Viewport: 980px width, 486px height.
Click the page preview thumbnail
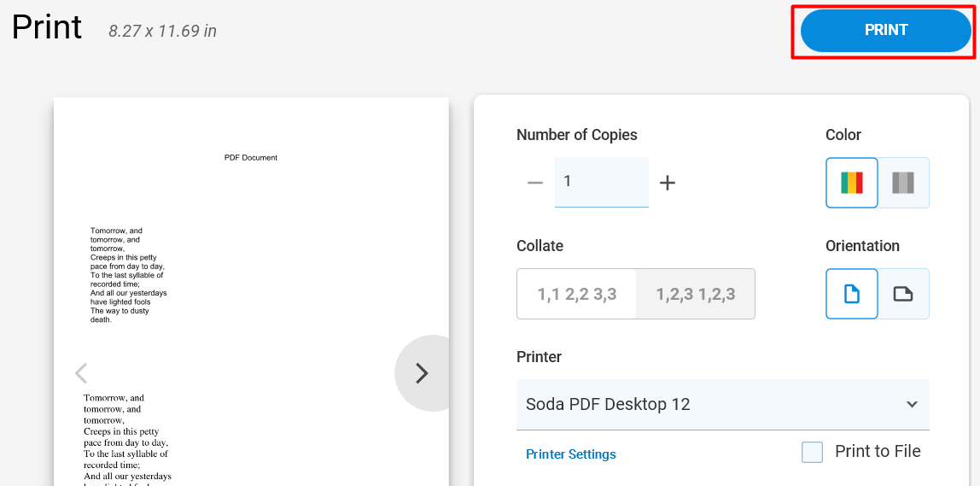pos(251,291)
